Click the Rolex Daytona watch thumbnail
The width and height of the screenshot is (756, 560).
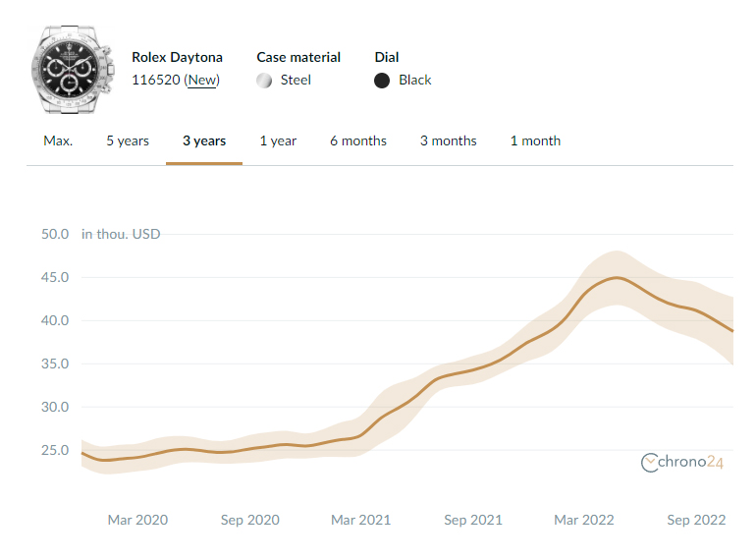pos(73,70)
